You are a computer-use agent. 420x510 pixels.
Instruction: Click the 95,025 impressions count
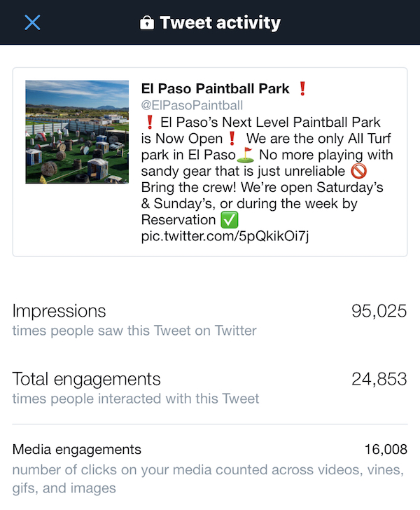tap(379, 311)
